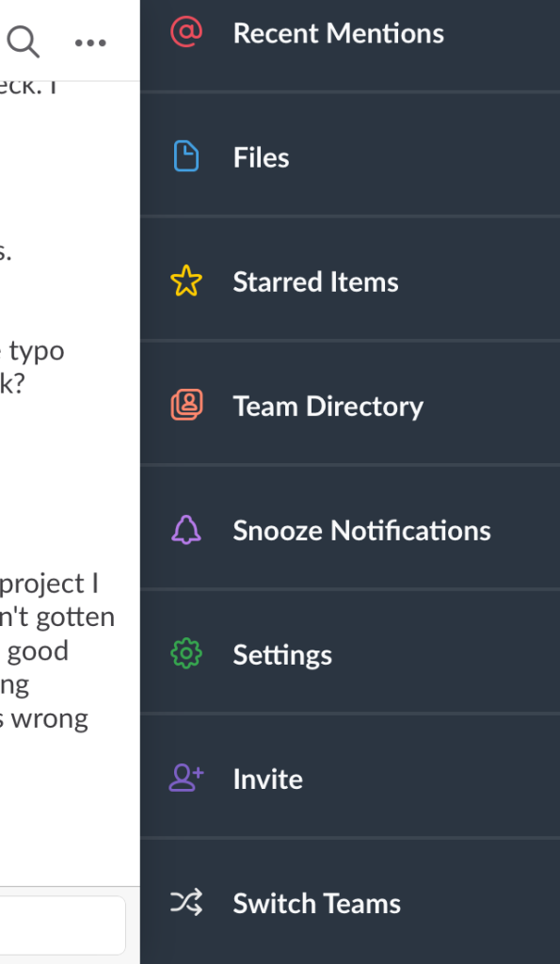Screen dimensions: 560x964
Task: Click the search magnifier icon
Action: (x=24, y=42)
